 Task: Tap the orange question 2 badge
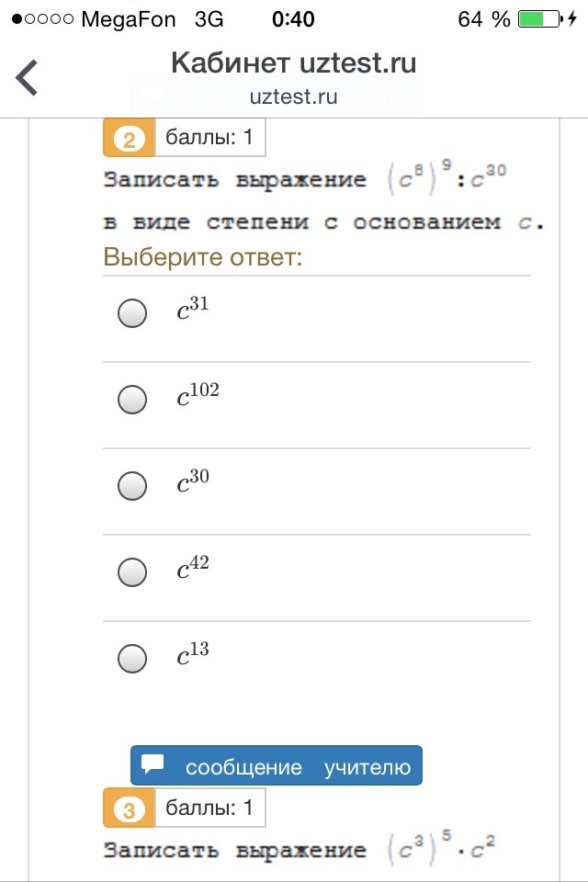pyautogui.click(x=129, y=140)
